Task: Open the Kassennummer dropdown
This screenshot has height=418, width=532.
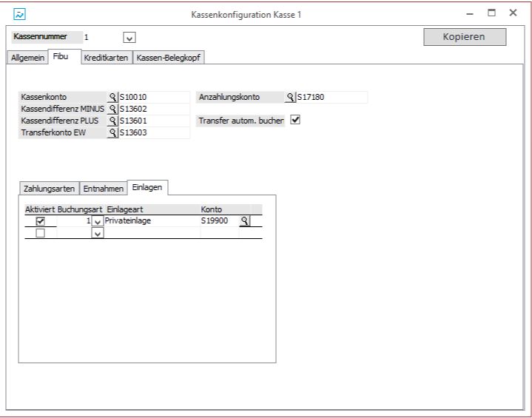Action: [129, 37]
